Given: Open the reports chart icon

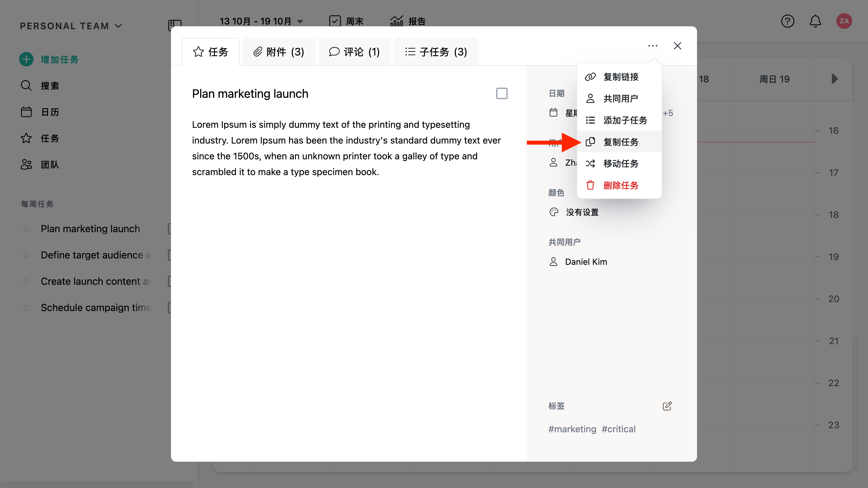Looking at the screenshot, I should click(x=396, y=21).
